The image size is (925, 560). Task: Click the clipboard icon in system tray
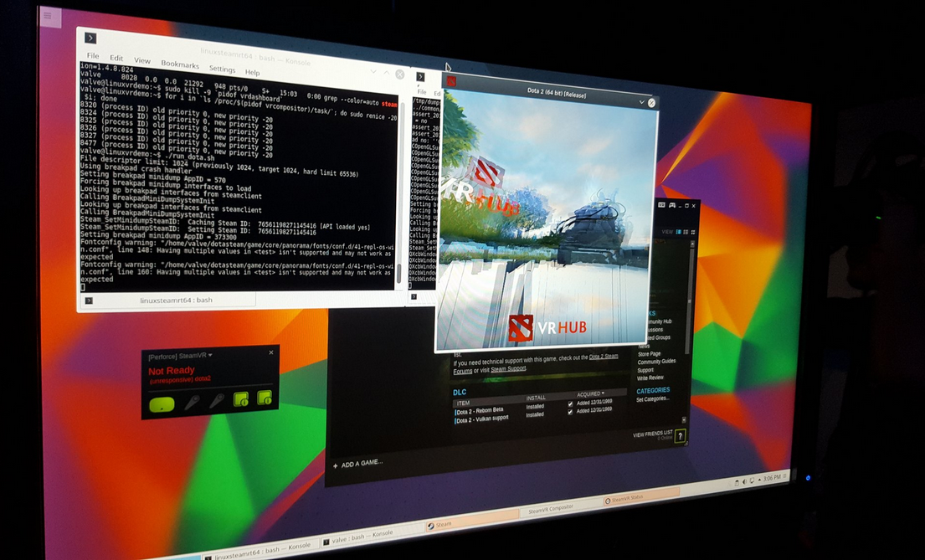coord(737,482)
